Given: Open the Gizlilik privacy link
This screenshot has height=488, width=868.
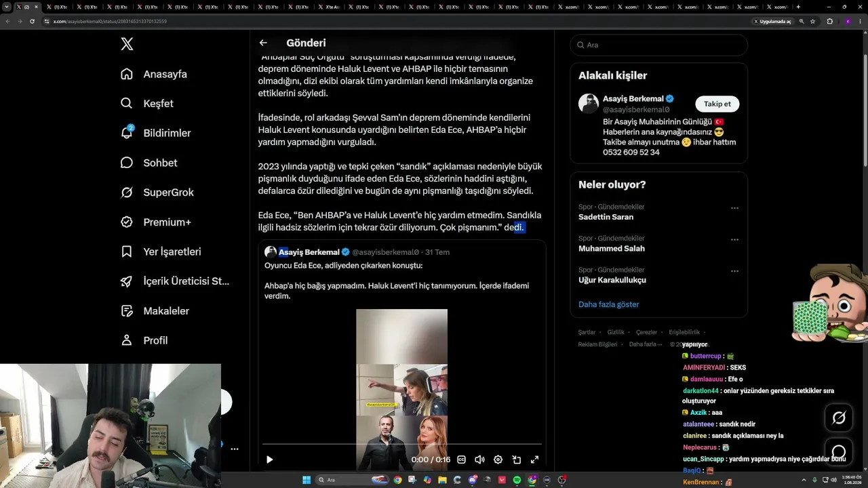Looking at the screenshot, I should tap(616, 332).
